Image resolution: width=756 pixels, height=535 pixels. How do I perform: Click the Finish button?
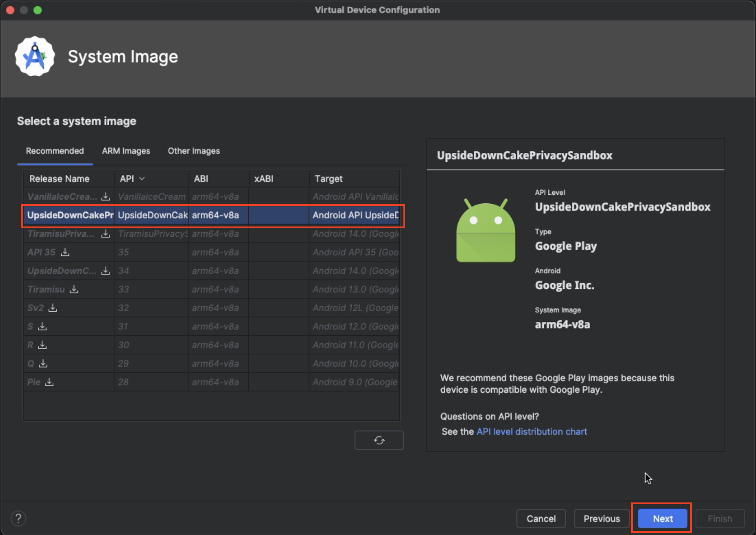click(x=720, y=519)
